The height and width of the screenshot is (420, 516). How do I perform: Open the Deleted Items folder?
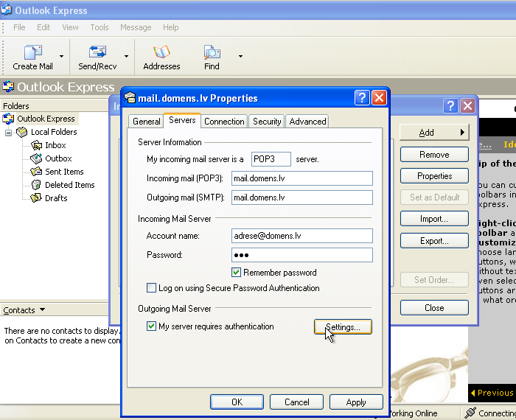click(x=69, y=185)
